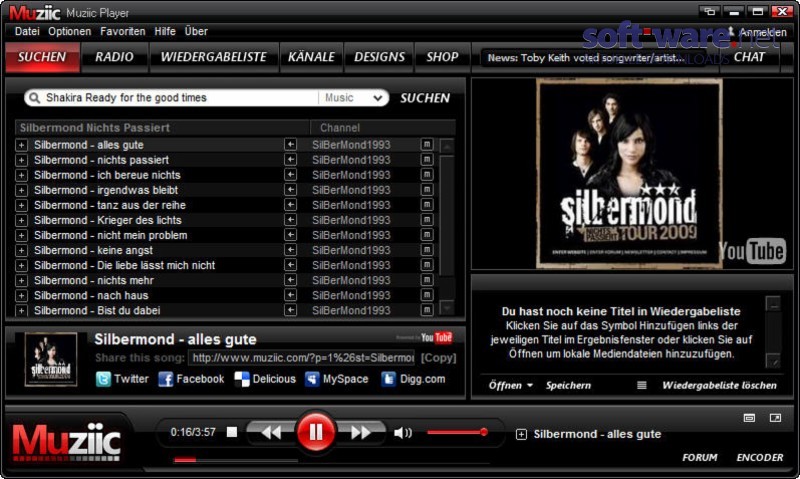This screenshot has width=800, height=479.
Task: Click Anmelden to sign in
Action: point(758,32)
